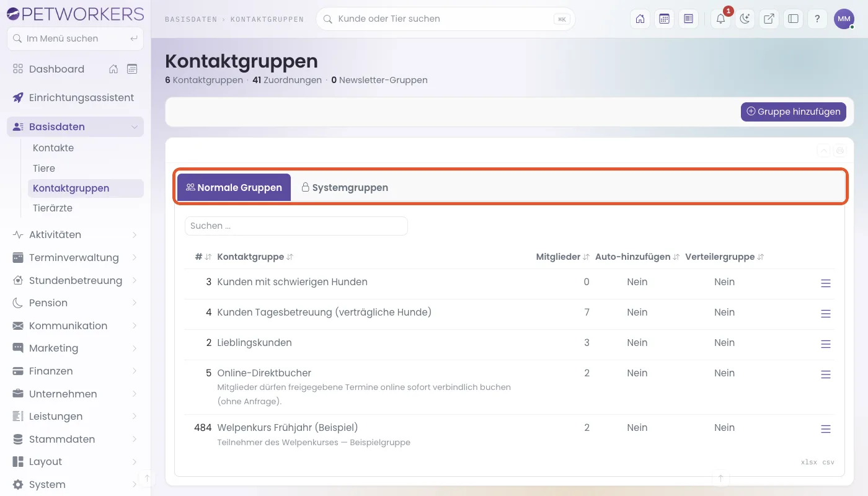The image size is (868, 496).
Task: Toggle dark mode moon icon
Action: pos(745,19)
